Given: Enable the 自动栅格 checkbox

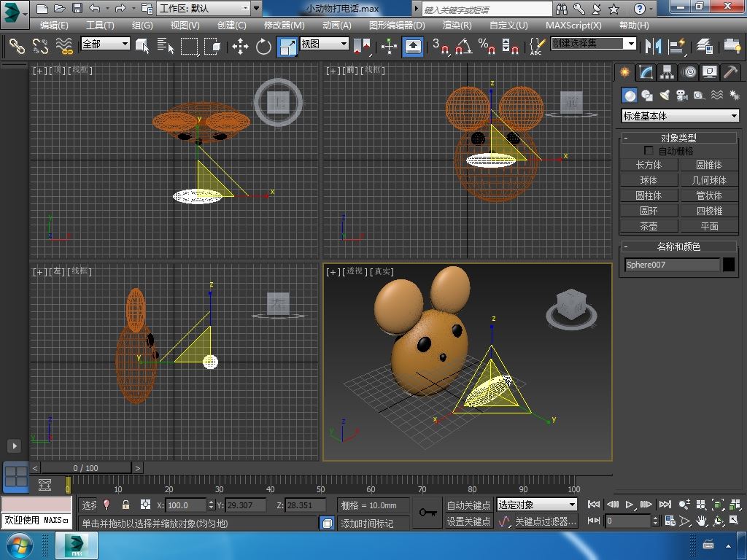Looking at the screenshot, I should pos(649,150).
